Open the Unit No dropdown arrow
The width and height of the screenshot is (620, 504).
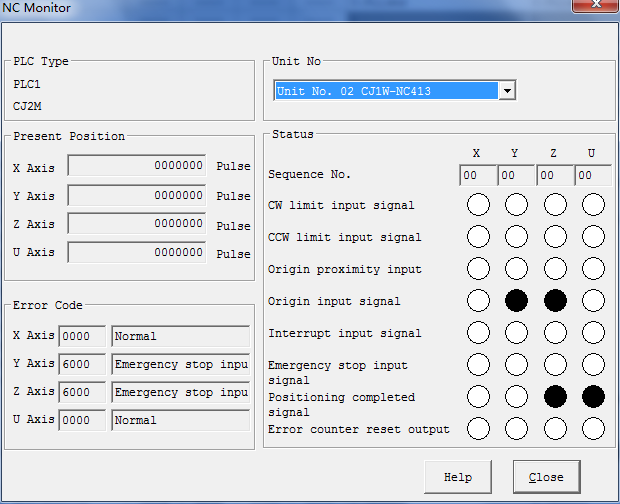point(507,91)
